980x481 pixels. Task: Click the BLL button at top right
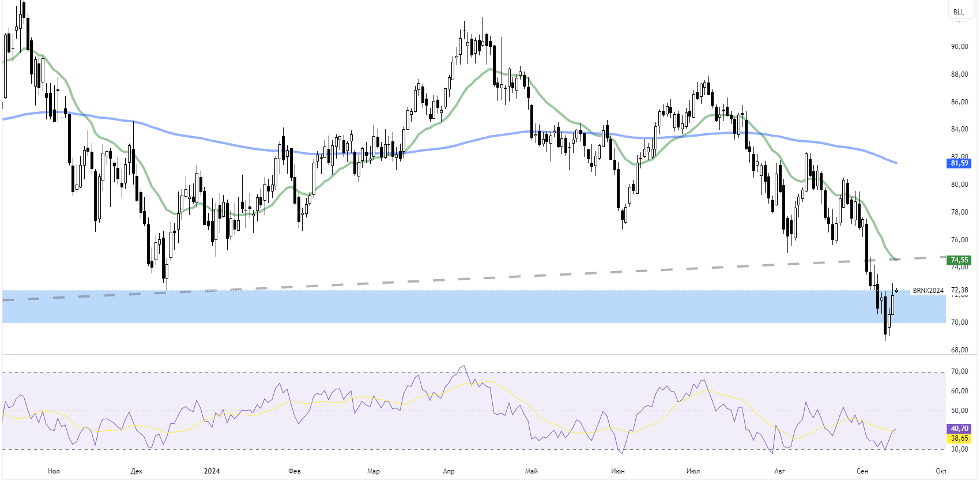click(959, 12)
